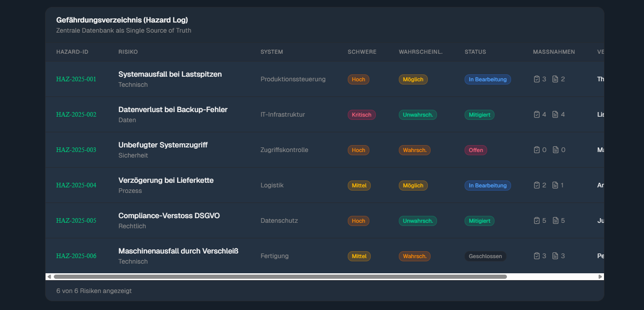Follow the HAZ-2025-004 link
Screen dimensions: 644x310
click(76, 185)
